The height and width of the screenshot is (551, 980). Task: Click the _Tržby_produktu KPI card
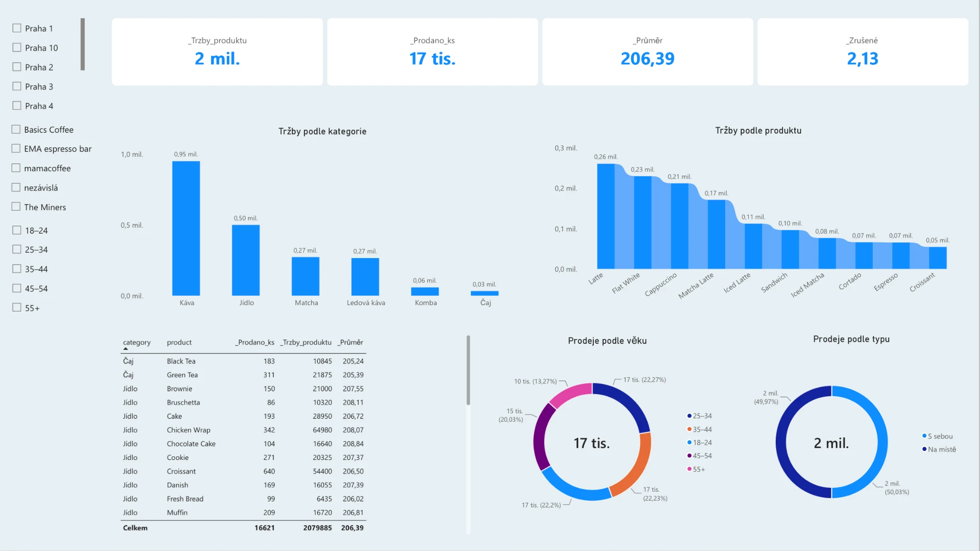[x=217, y=52]
